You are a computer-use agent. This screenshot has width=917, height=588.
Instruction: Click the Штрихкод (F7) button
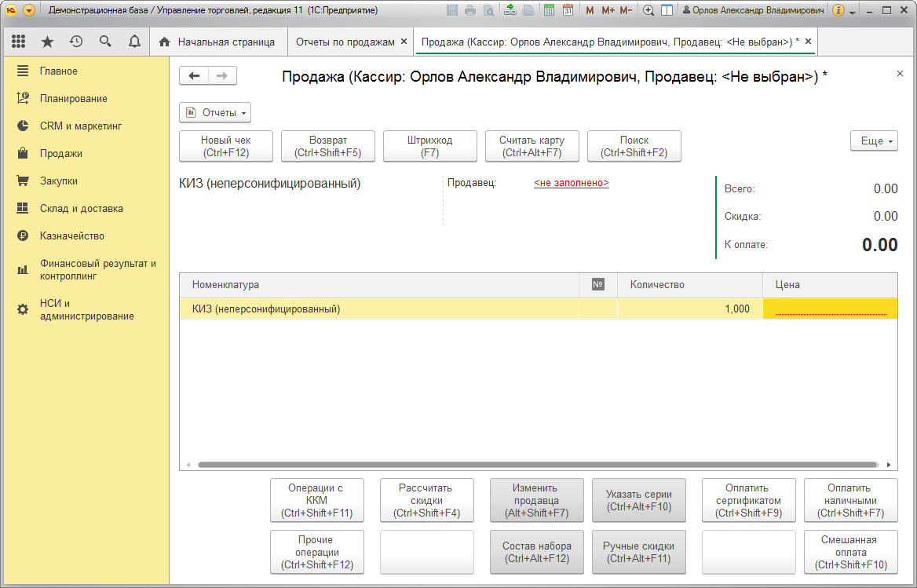tap(430, 146)
